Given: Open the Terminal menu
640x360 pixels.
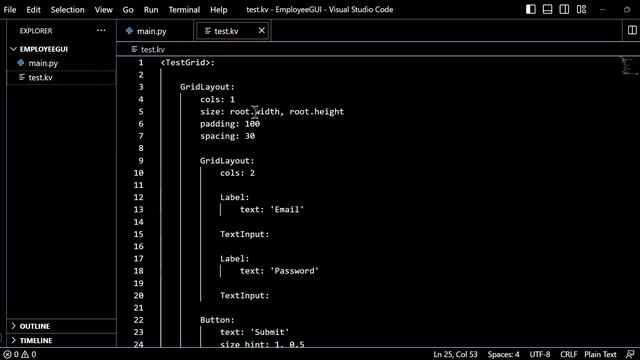Looking at the screenshot, I should pyautogui.click(x=184, y=9).
